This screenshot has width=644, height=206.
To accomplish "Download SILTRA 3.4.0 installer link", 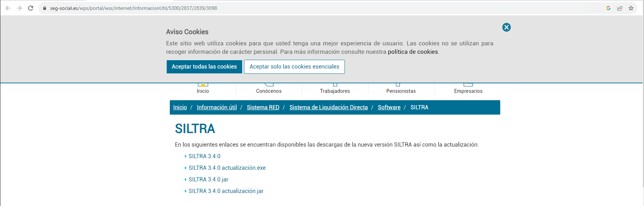I will 205,156.
